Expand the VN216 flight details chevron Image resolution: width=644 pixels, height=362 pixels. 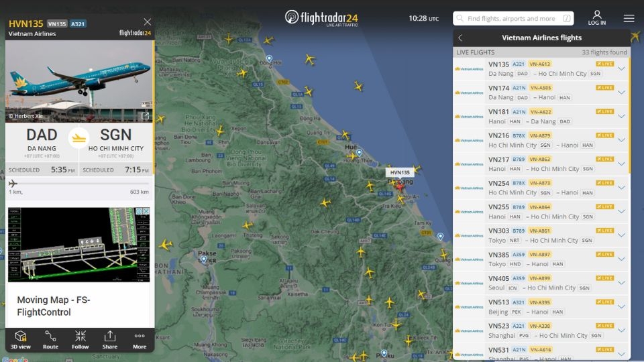tap(621, 140)
